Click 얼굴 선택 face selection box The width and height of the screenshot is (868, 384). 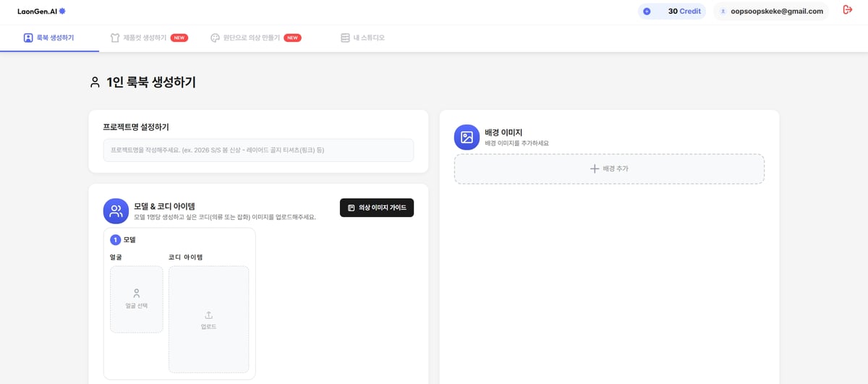(x=137, y=299)
